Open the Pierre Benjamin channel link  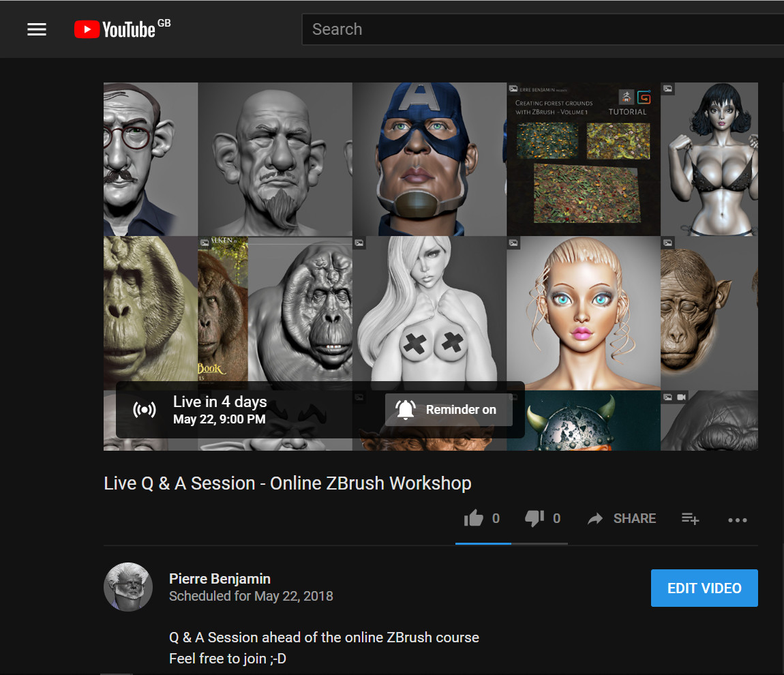point(220,578)
